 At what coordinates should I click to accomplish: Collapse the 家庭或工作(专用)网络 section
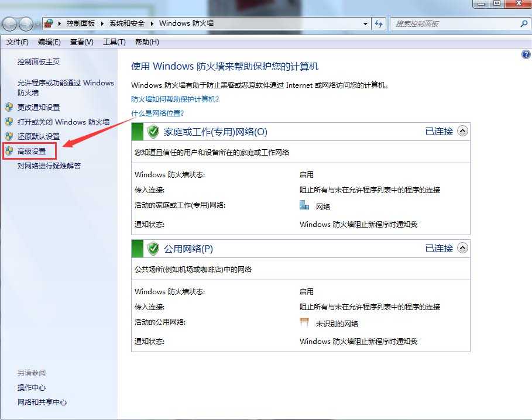pos(463,131)
